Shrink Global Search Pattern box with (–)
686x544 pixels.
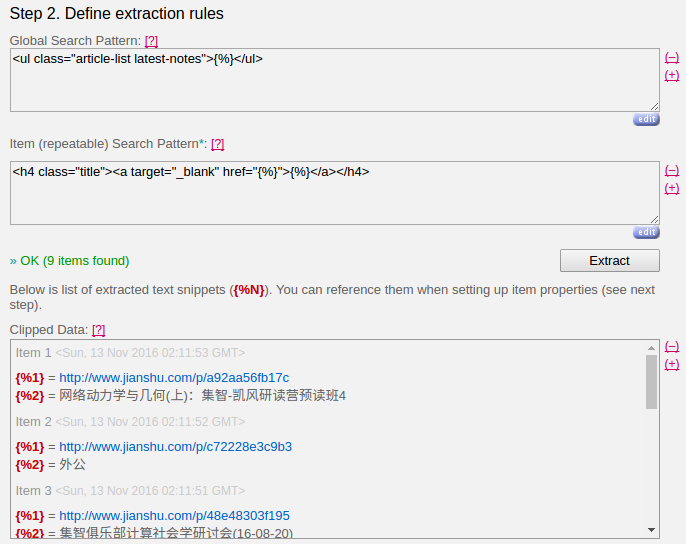tap(672, 57)
